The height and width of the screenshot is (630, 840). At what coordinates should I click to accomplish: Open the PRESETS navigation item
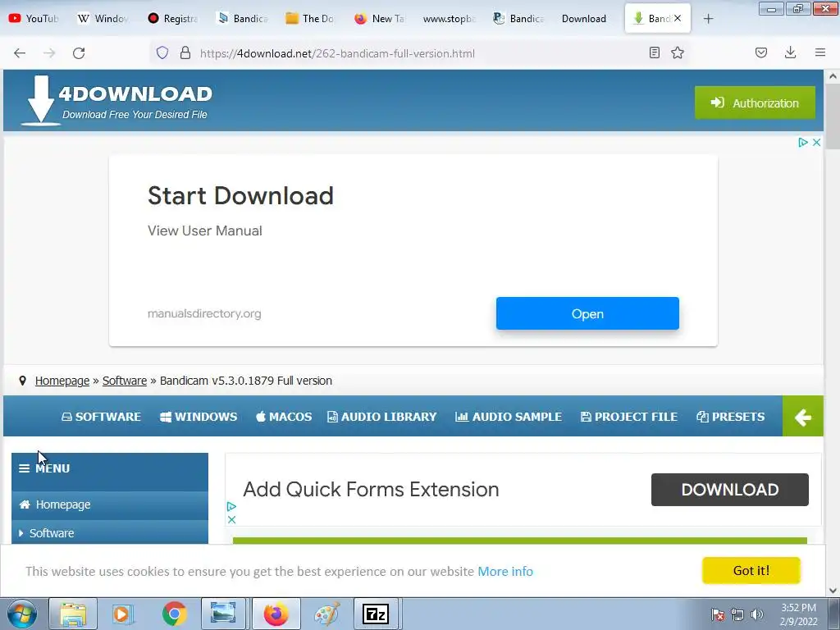pos(731,417)
